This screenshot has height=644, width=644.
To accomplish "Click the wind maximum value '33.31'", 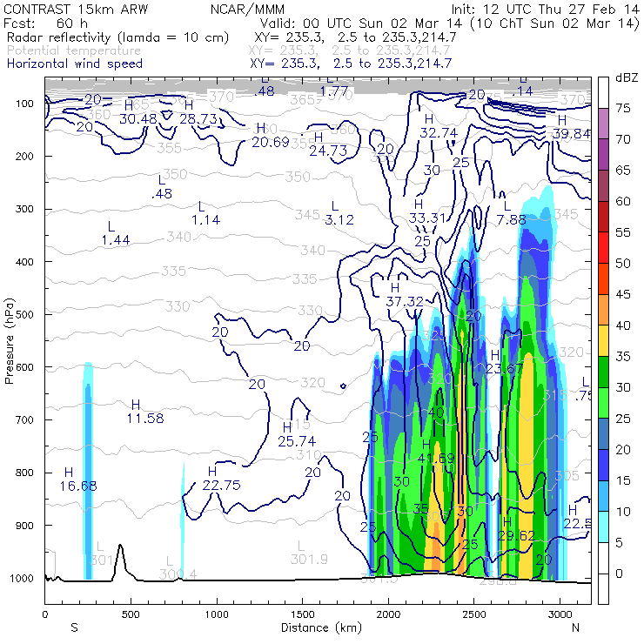I will coord(427,218).
